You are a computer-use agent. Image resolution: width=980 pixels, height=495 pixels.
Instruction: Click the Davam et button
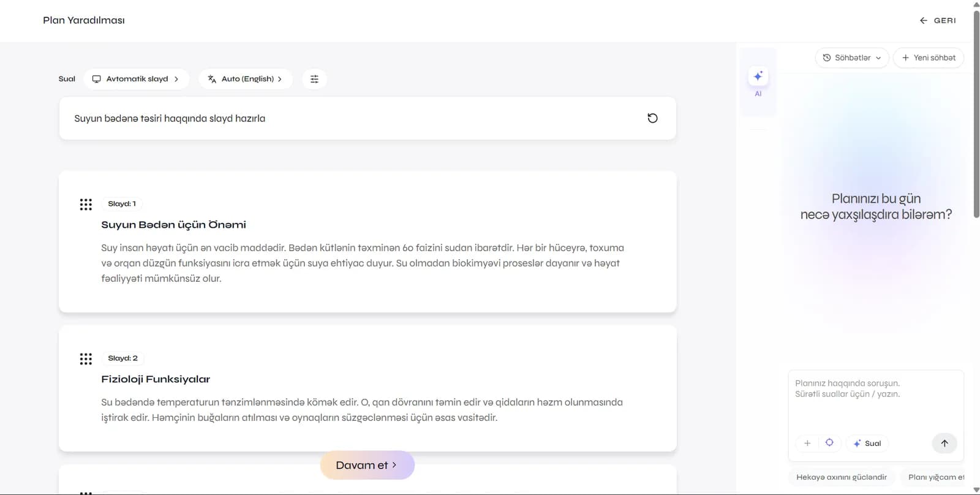(x=367, y=465)
